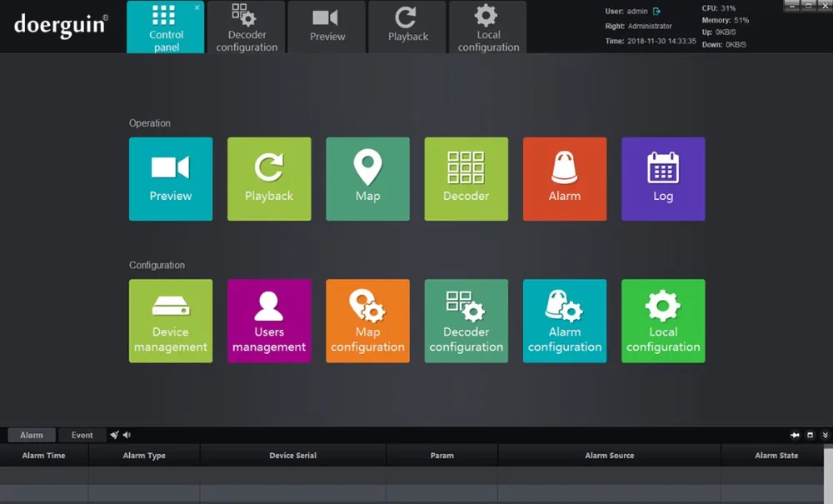Screen dimensions: 833x504
Task: Click the Alarm State column header
Action: pyautogui.click(x=772, y=455)
